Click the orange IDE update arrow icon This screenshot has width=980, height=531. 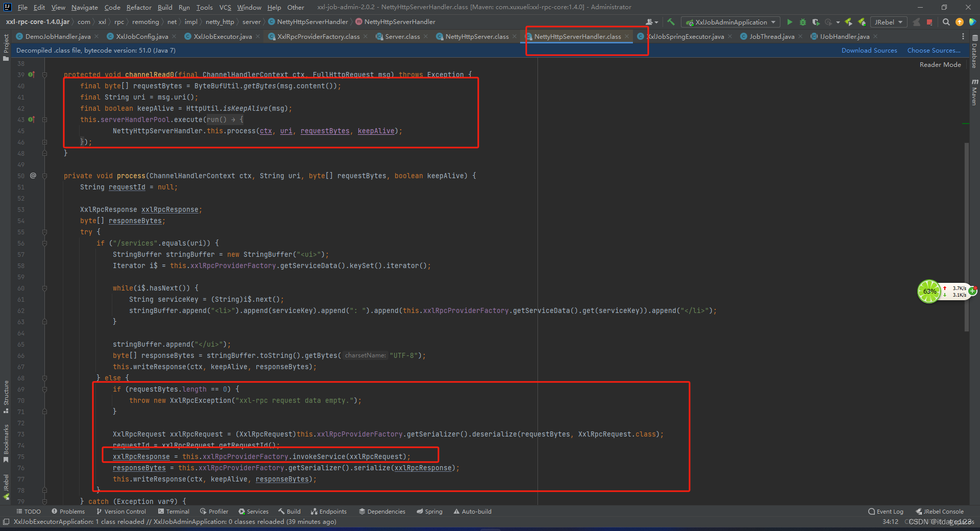[960, 22]
